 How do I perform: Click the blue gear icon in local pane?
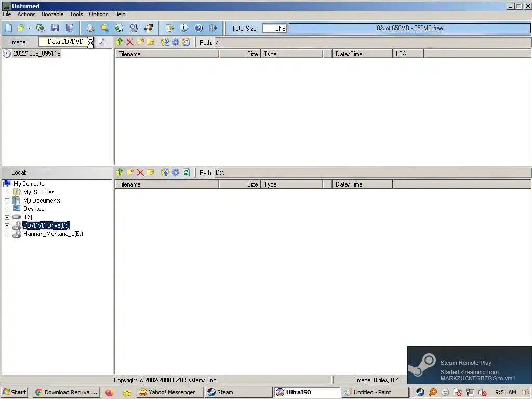[x=176, y=172]
